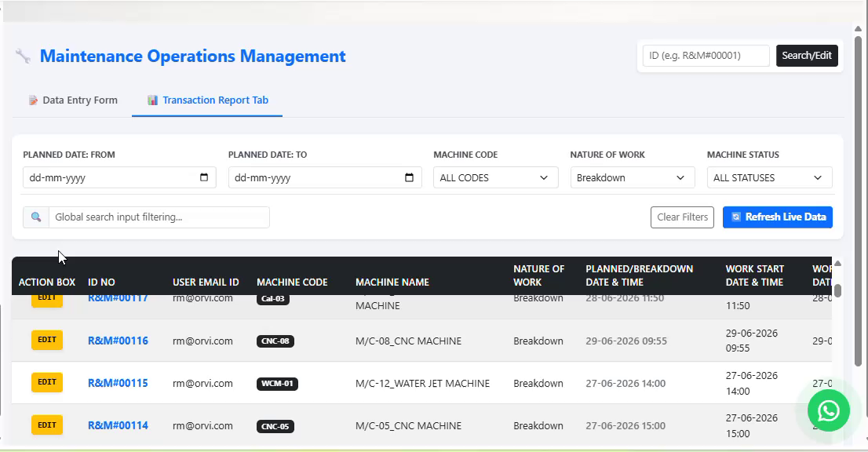Click the table's vertical scrollbar thumb

coord(838,290)
